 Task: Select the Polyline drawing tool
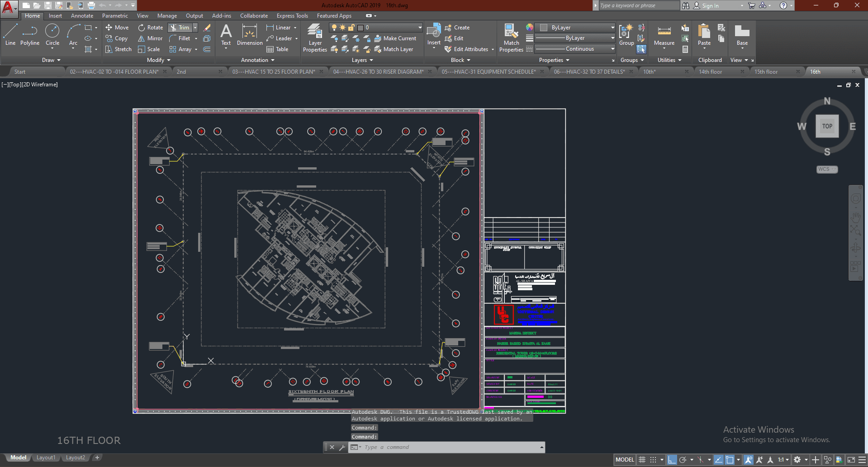pos(29,35)
